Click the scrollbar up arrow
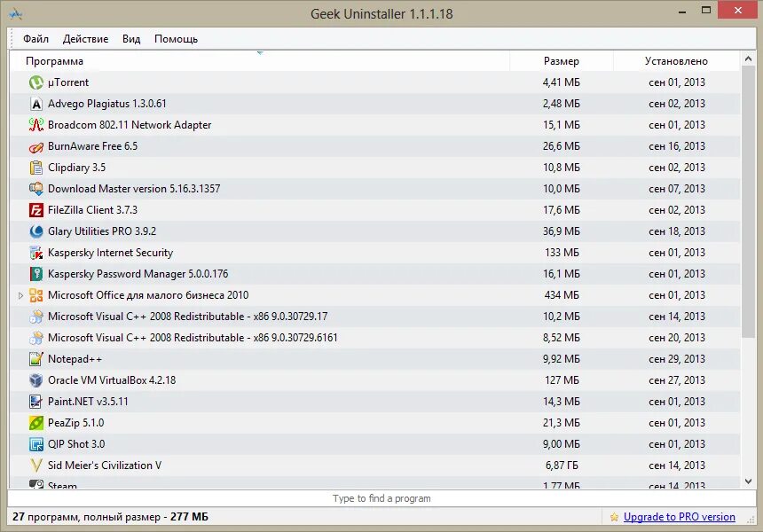Viewport: 763px width, 532px height. tap(749, 59)
